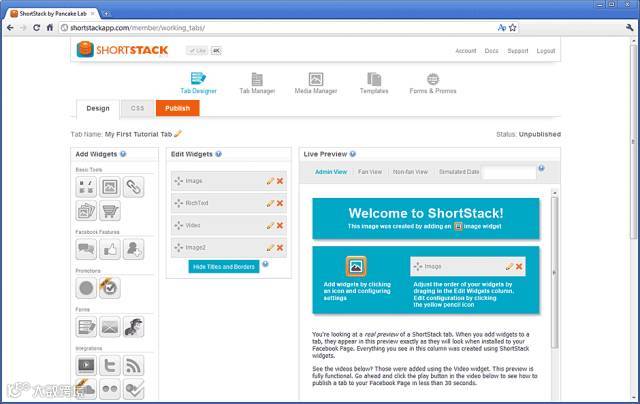Edit preview Image widget with pencil icon

click(x=509, y=266)
